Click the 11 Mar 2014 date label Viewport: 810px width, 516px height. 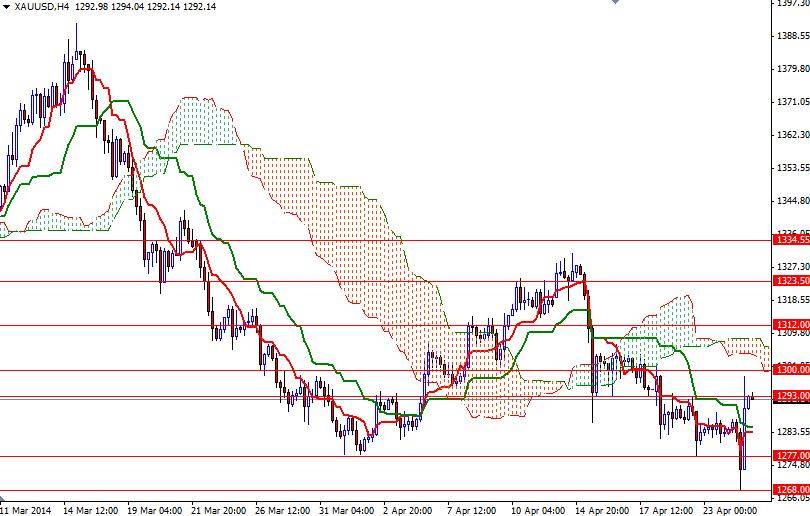click(26, 510)
